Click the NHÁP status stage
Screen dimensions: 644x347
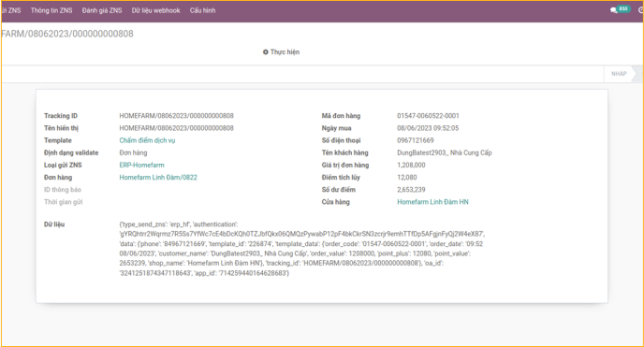[x=619, y=74]
